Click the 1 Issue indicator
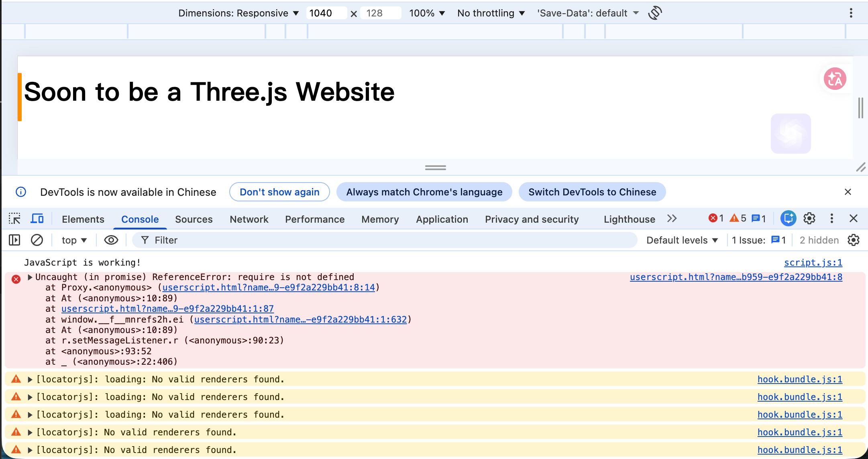868x459 pixels. [x=758, y=240]
